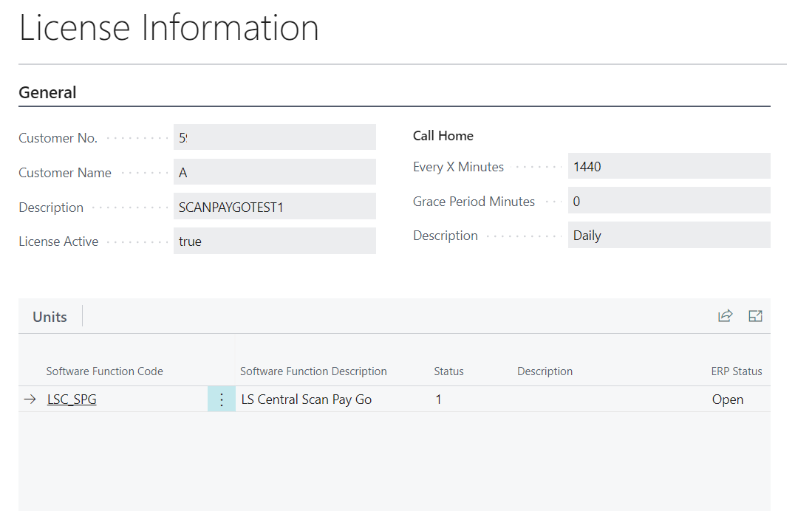The height and width of the screenshot is (511, 812).
Task: Click the Status column header
Action: [448, 371]
